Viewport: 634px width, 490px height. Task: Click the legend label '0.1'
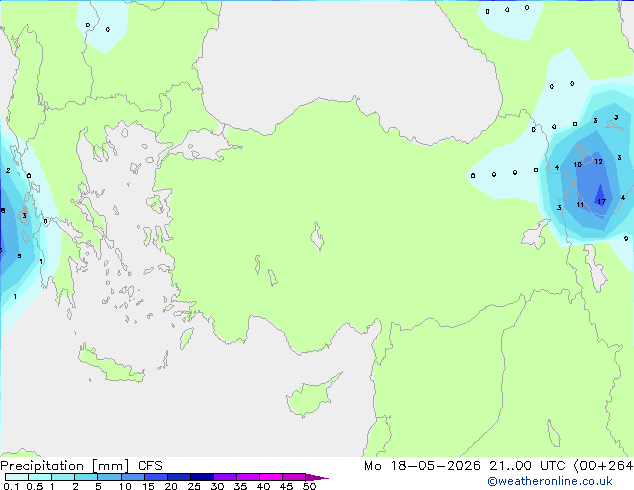pyautogui.click(x=11, y=486)
